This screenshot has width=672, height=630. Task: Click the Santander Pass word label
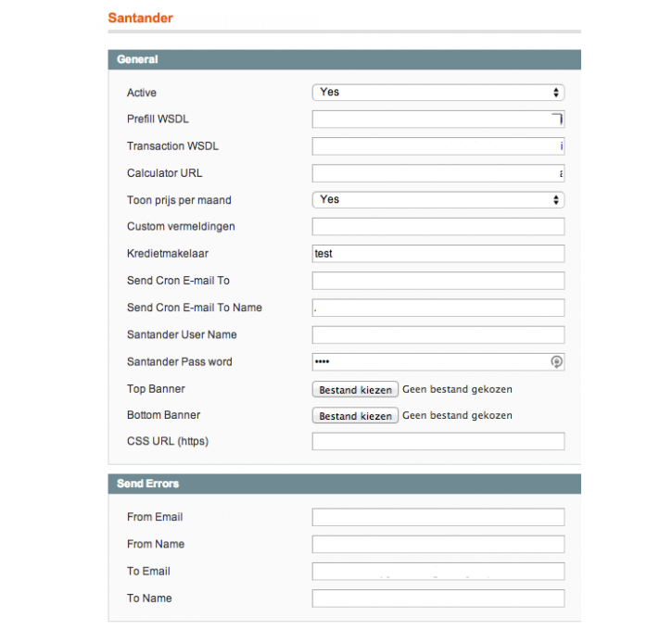pyautogui.click(x=180, y=362)
